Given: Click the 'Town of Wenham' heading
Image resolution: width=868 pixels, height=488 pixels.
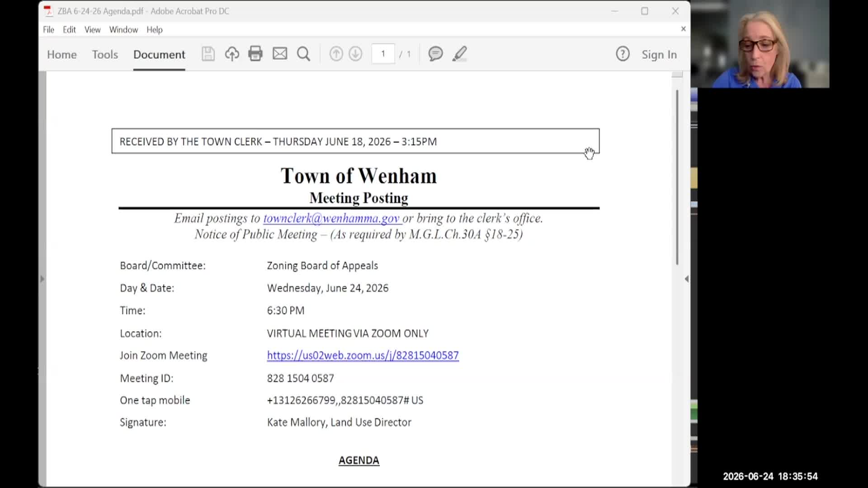Looking at the screenshot, I should [x=359, y=176].
